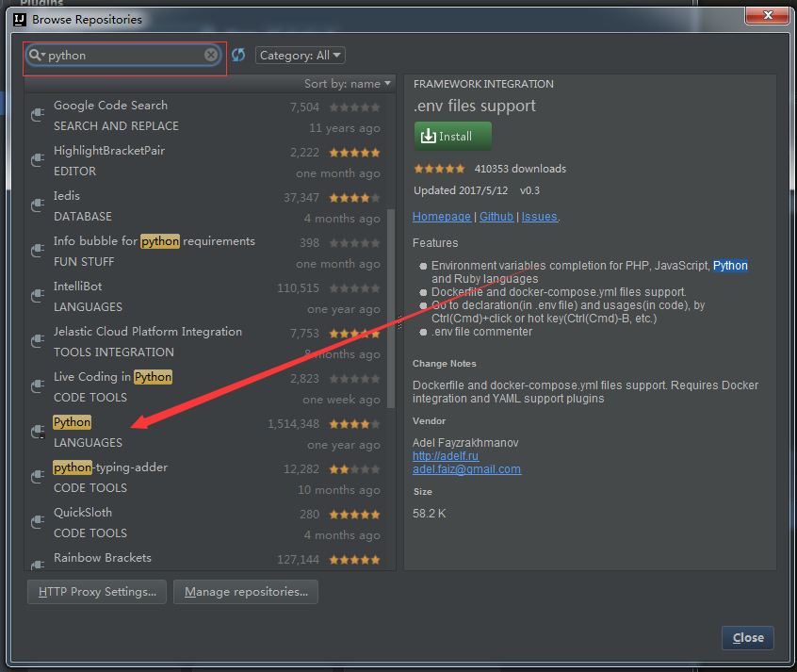This screenshot has height=672, width=797.
Task: Close the Browse Repositories dialog via Close
Action: pyautogui.click(x=748, y=637)
